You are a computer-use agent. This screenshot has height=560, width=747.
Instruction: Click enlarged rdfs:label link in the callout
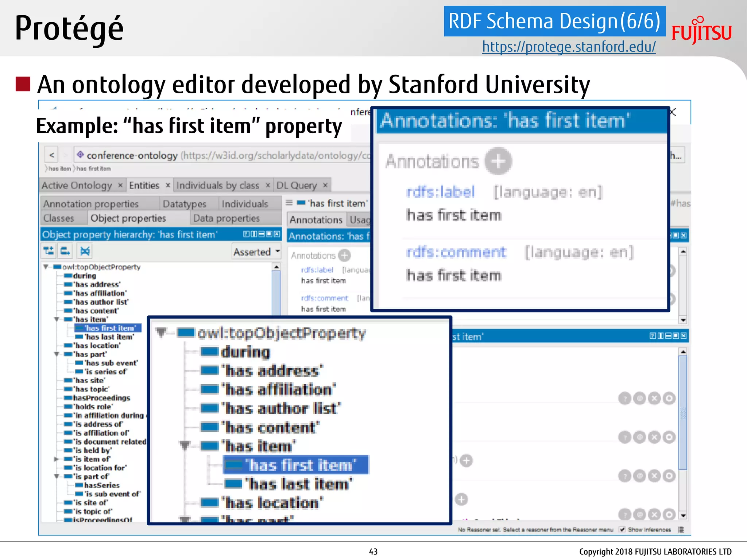click(441, 192)
